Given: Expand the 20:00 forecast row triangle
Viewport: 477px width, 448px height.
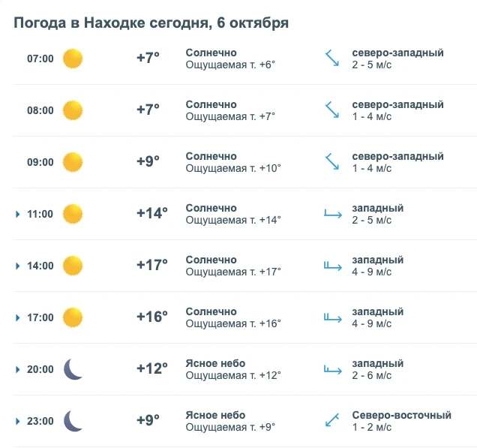Looking at the screenshot, I should (18, 369).
